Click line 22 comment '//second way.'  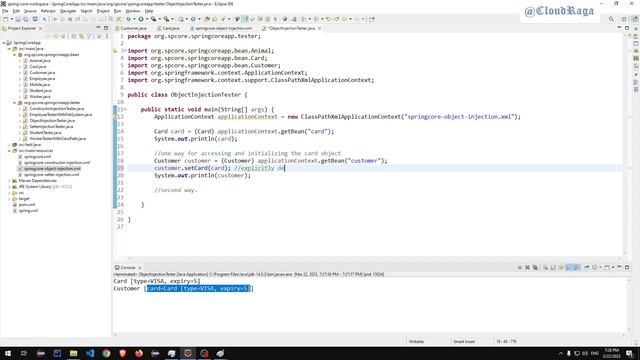coord(176,190)
